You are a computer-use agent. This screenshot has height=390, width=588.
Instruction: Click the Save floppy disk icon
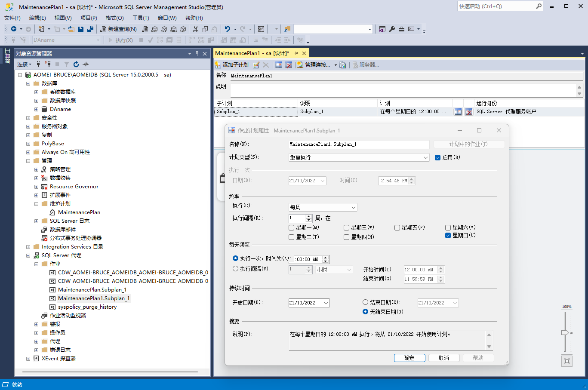(81, 29)
